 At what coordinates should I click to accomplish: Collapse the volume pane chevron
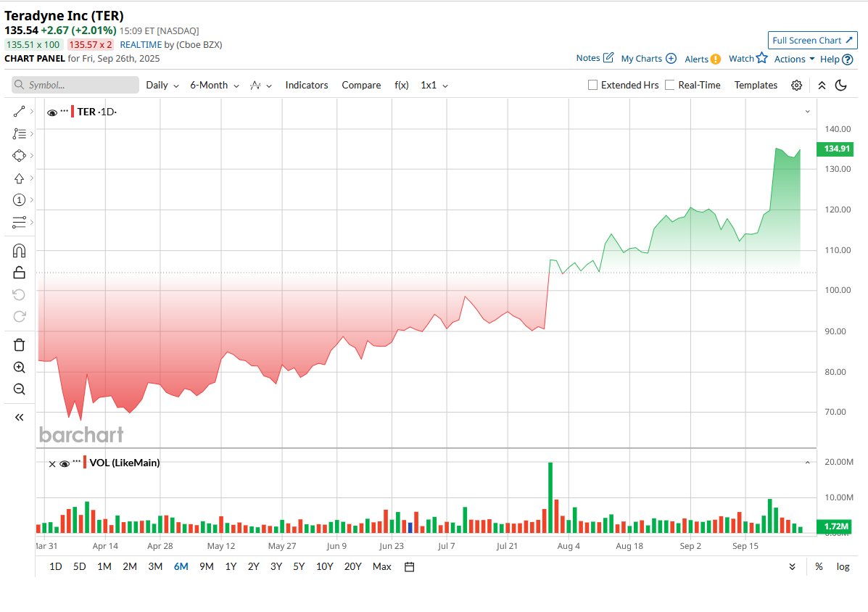pyautogui.click(x=807, y=463)
